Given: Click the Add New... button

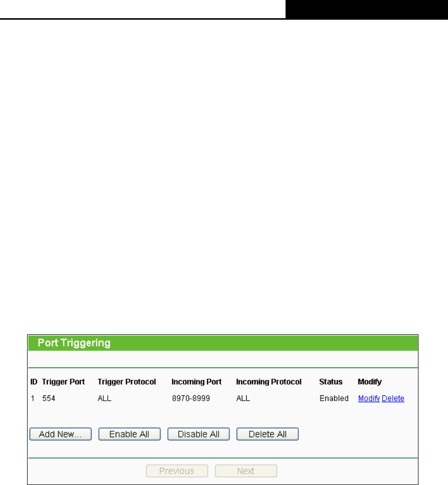Looking at the screenshot, I should [x=61, y=434].
